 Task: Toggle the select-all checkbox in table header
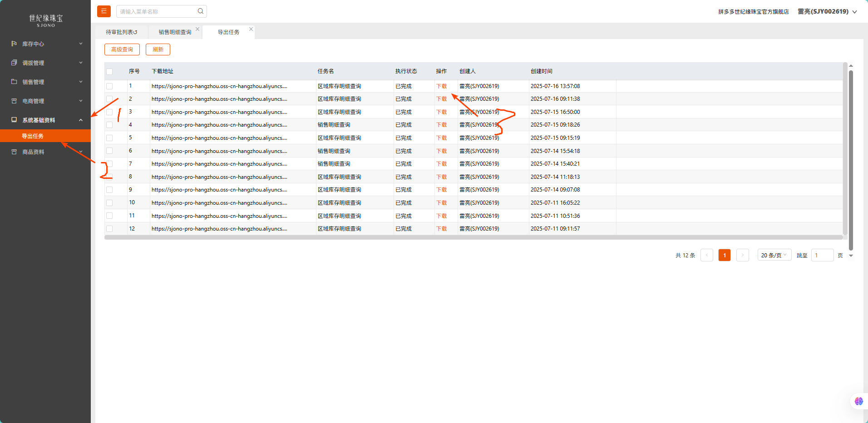(x=109, y=72)
